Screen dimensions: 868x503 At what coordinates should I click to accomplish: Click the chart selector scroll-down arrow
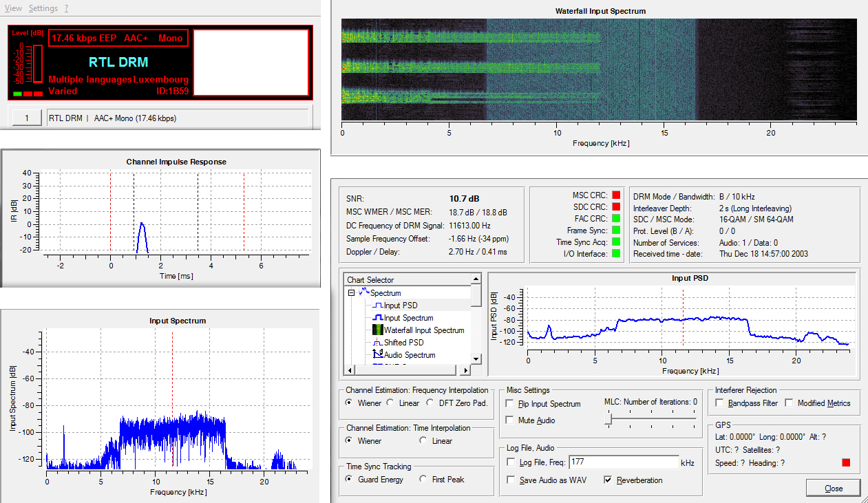(476, 359)
